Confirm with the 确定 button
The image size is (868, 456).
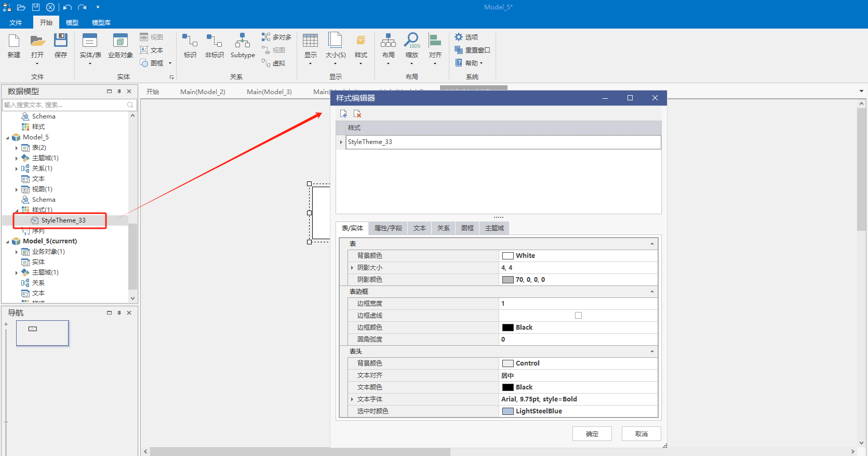592,434
